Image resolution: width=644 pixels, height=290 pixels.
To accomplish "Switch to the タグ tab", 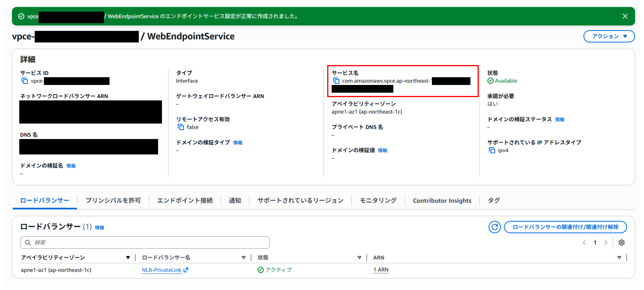I will point(493,200).
